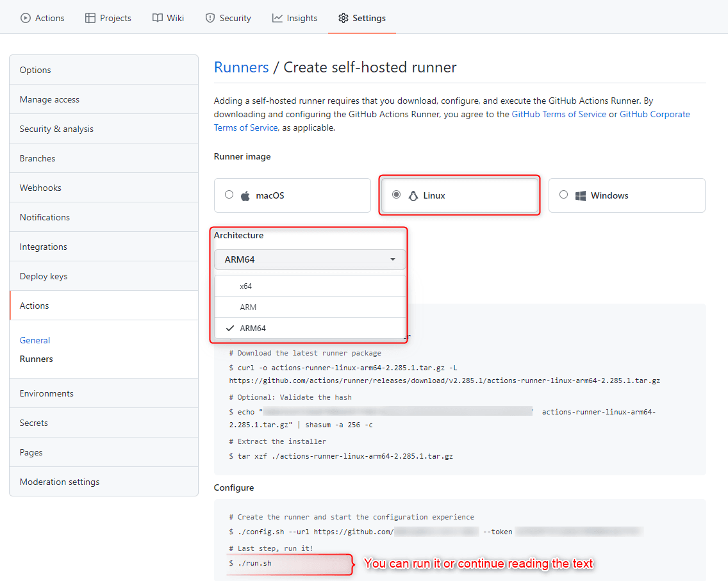Click the ./config.sh command line
Image resolution: width=728 pixels, height=581 pixels.
coord(436,532)
